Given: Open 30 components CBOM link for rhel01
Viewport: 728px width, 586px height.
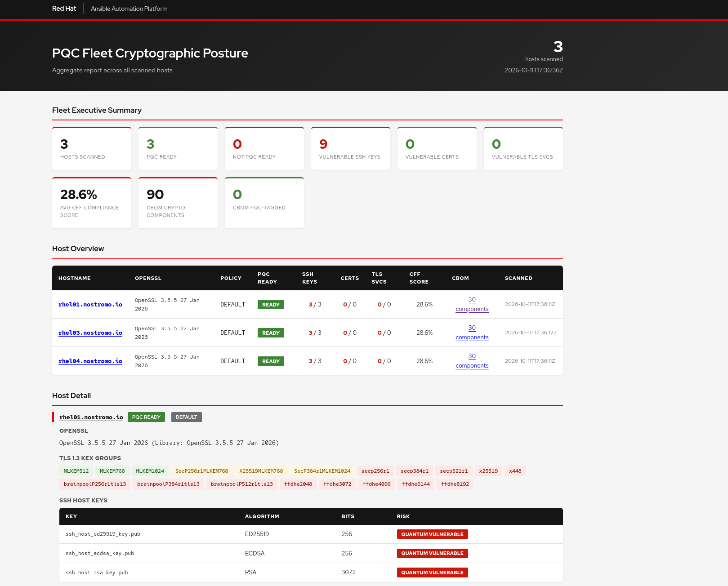Looking at the screenshot, I should 472,304.
